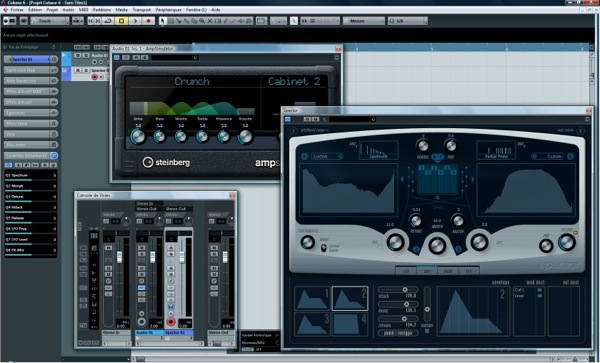Open the Sawtooth waveform selector
600x363 pixels.
click(378, 150)
